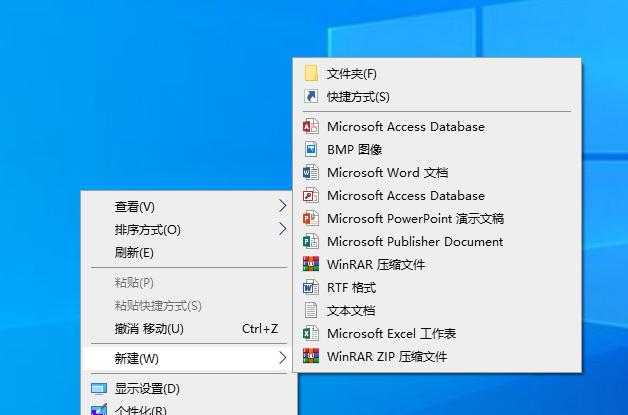Image resolution: width=628 pixels, height=415 pixels.
Task: Click the plain text file icon beside 文本文档
Action: 311,310
